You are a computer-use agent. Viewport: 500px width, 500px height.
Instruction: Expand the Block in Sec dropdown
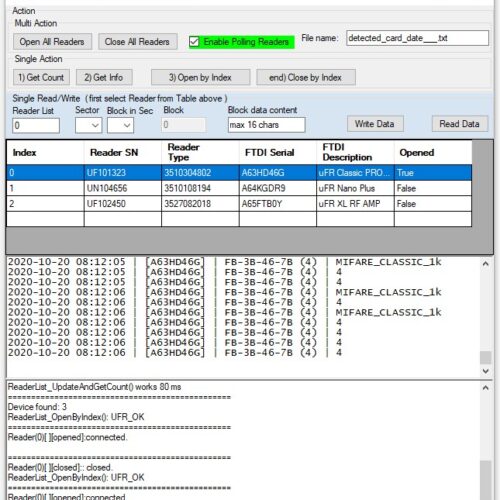click(x=120, y=125)
